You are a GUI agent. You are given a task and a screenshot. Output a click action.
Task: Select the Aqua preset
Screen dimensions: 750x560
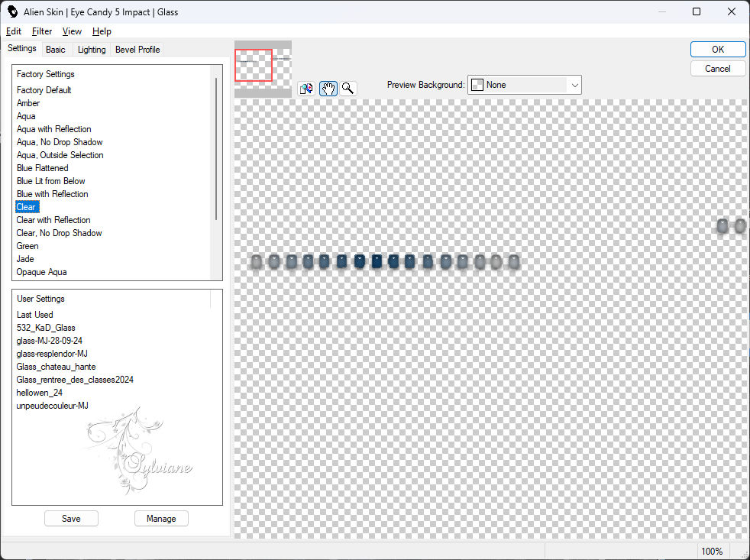pyautogui.click(x=26, y=116)
